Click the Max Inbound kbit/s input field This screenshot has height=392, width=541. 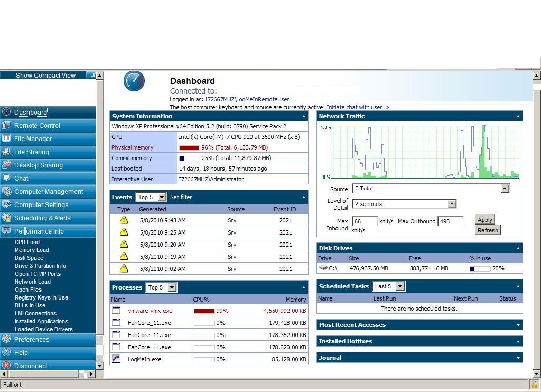tap(365, 221)
